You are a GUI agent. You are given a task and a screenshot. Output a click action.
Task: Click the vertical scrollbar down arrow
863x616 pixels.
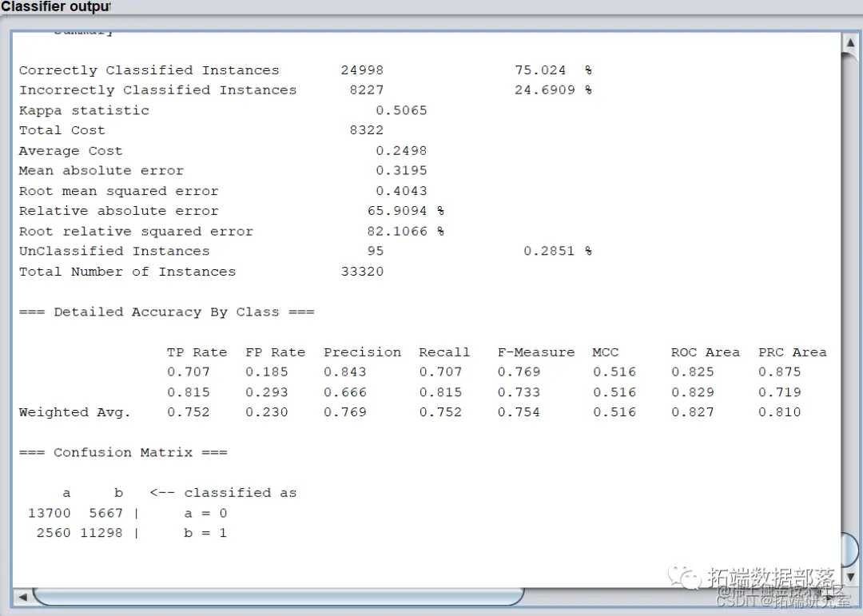pos(850,577)
